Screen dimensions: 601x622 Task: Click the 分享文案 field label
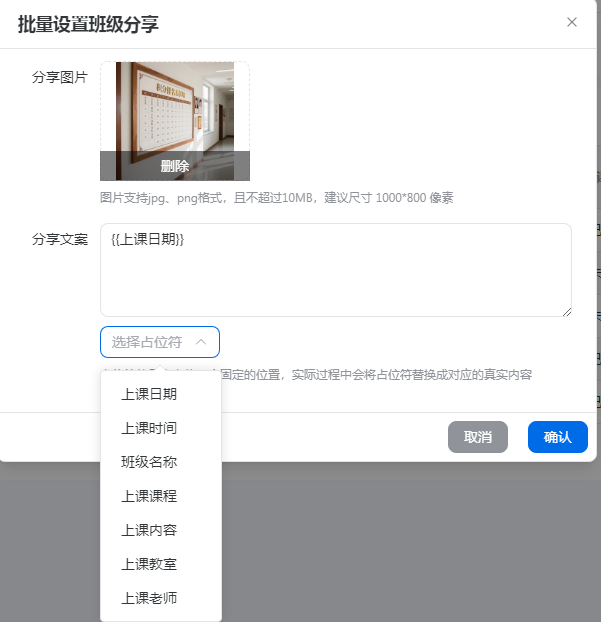[x=60, y=239]
